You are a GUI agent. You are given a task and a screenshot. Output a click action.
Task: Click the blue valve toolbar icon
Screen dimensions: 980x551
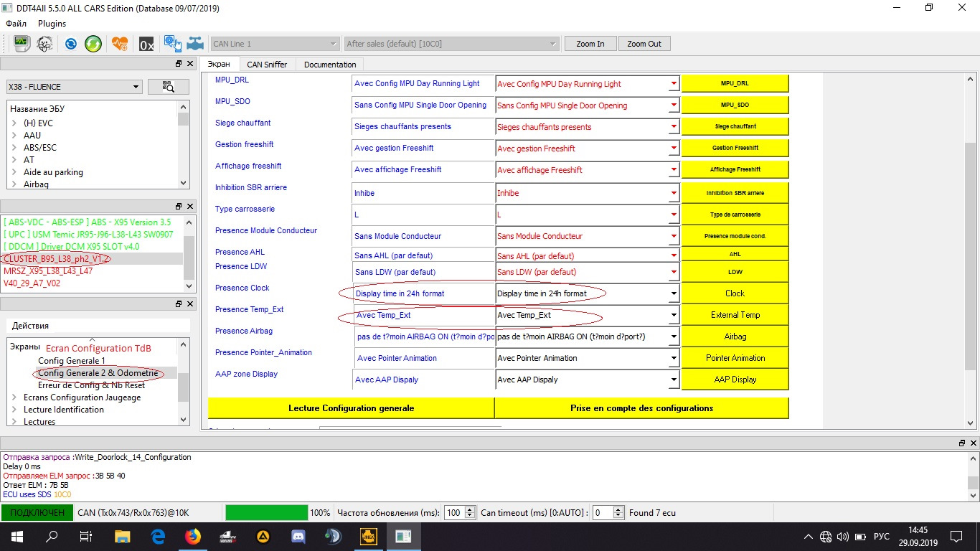coord(194,44)
